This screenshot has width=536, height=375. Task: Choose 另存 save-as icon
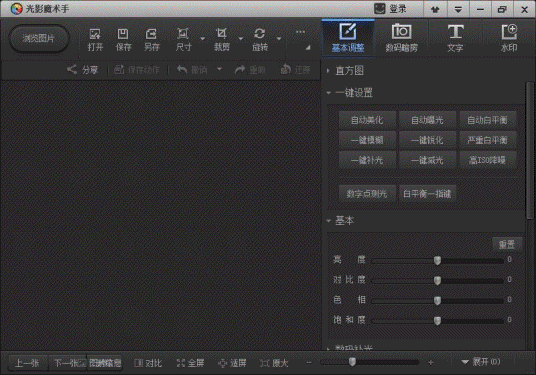click(151, 39)
